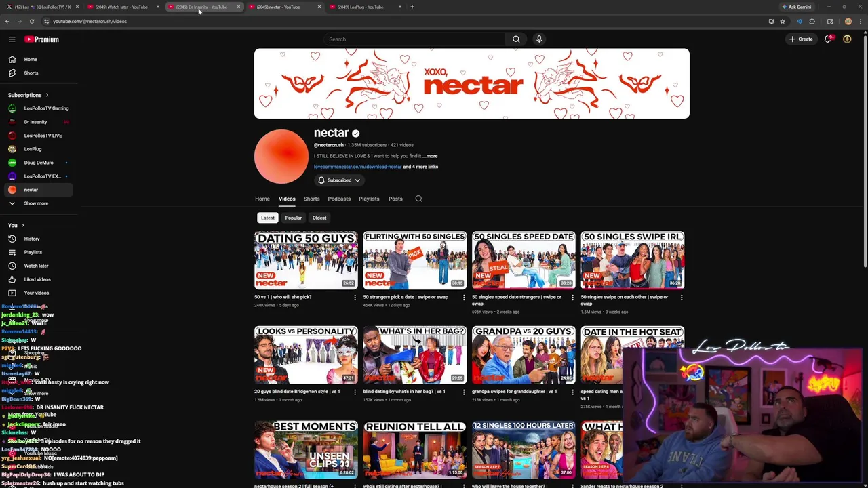Open Chrome three-dot menu
Image resolution: width=868 pixels, height=488 pixels.
(861, 22)
